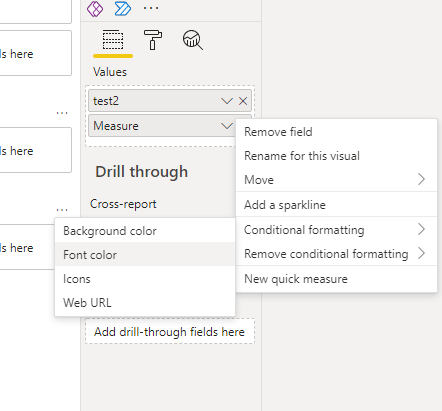Select Rename for this visual
The height and width of the screenshot is (411, 442).
(x=336, y=156)
